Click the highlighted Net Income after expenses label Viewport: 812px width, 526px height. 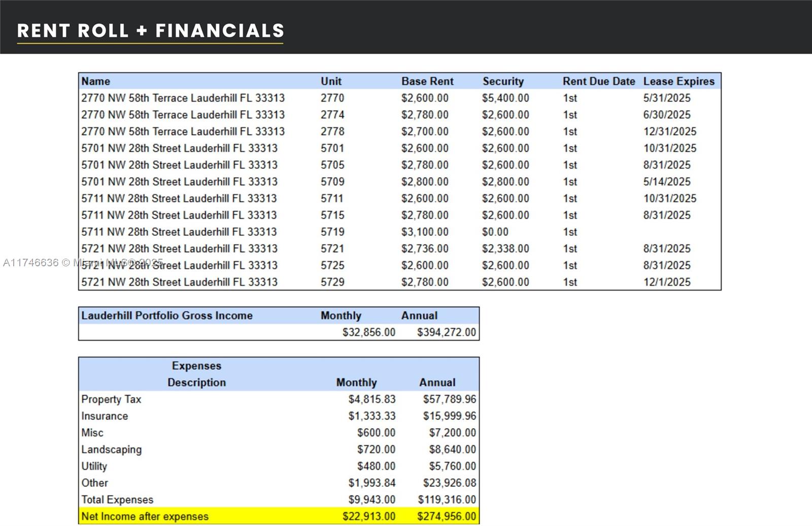(145, 516)
